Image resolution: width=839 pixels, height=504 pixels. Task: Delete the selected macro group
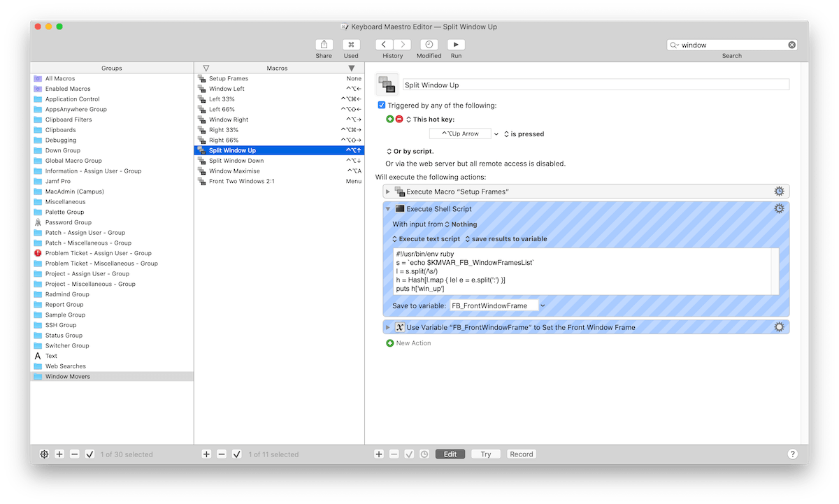[x=75, y=454]
